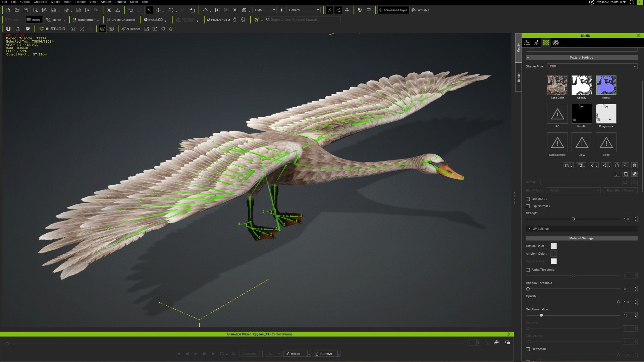Toggle the Turntable option
Screen dimensions: 644x362
420,10
